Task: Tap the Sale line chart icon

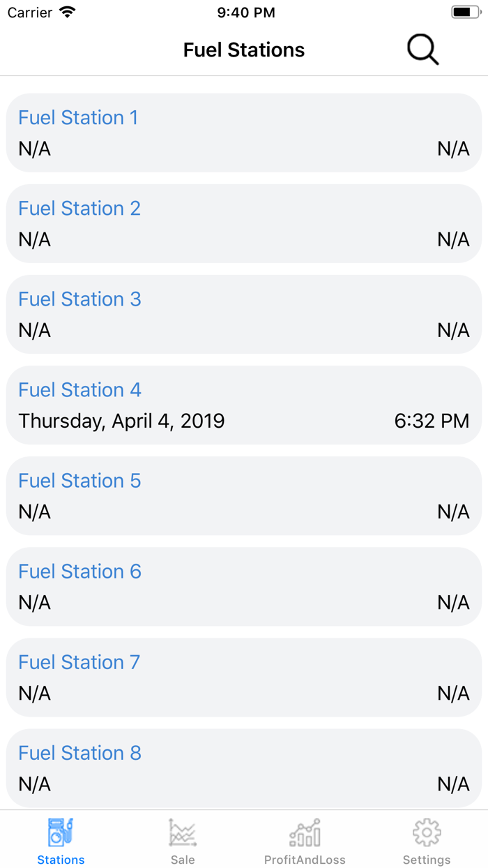Action: point(183,832)
